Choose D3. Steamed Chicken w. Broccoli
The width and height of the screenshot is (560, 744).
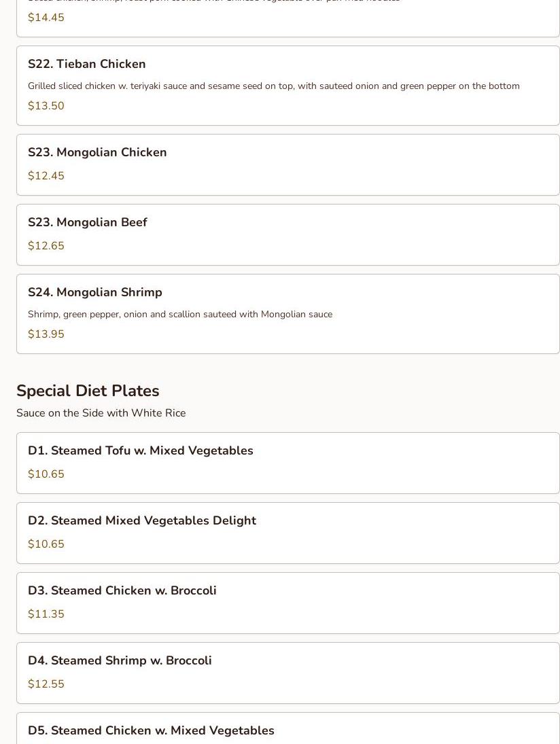tap(122, 590)
